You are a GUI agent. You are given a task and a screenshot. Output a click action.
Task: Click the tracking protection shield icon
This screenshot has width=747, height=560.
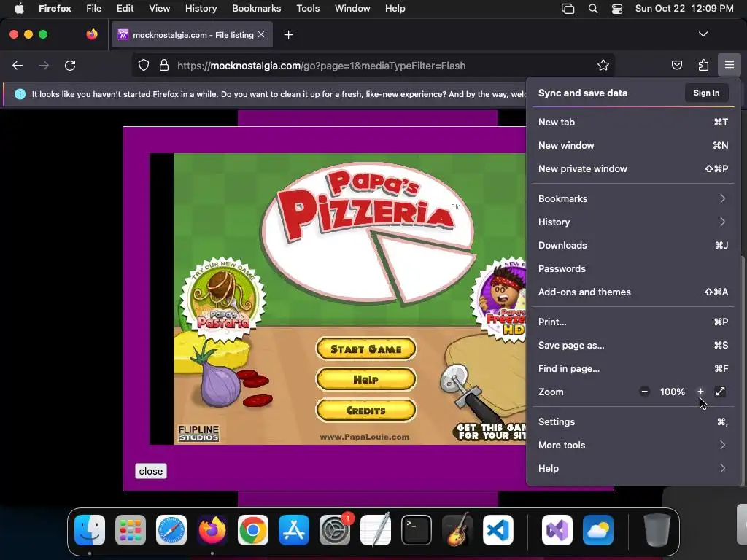pos(144,65)
